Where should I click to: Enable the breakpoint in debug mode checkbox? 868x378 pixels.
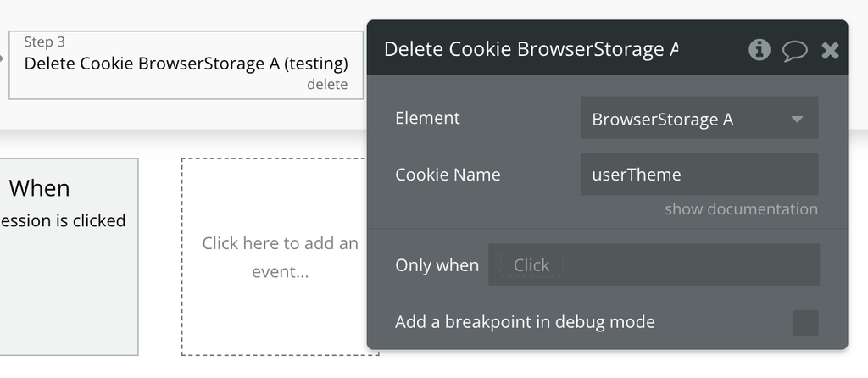[805, 323]
